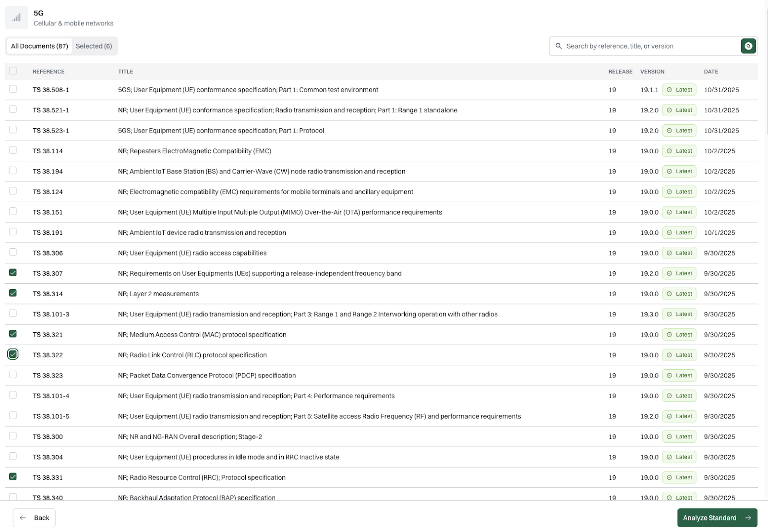This screenshot has width=768, height=532.
Task: Click the Latest badge for TS 38.114
Action: tap(679, 151)
